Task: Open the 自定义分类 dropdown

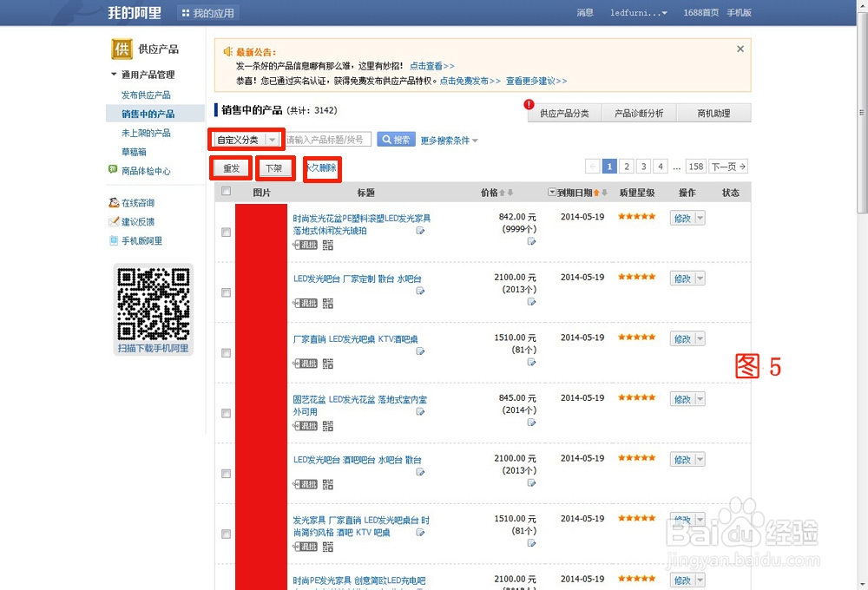Action: point(247,140)
